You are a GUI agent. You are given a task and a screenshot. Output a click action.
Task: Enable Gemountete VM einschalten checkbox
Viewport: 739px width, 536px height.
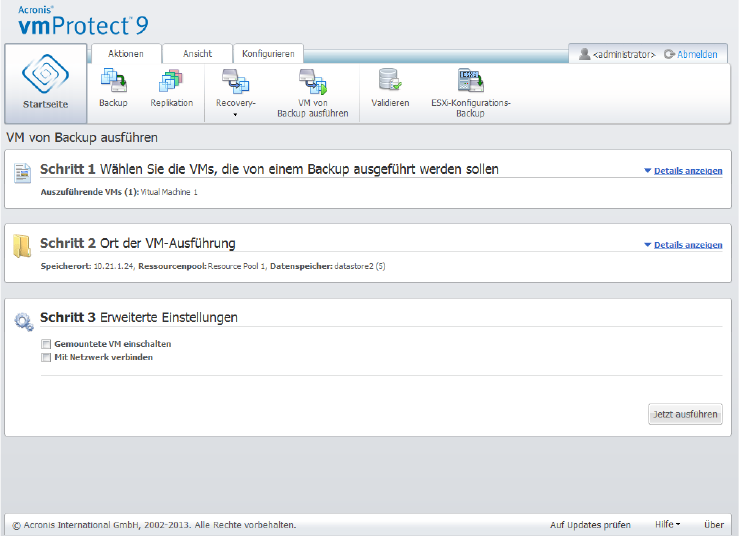46,344
